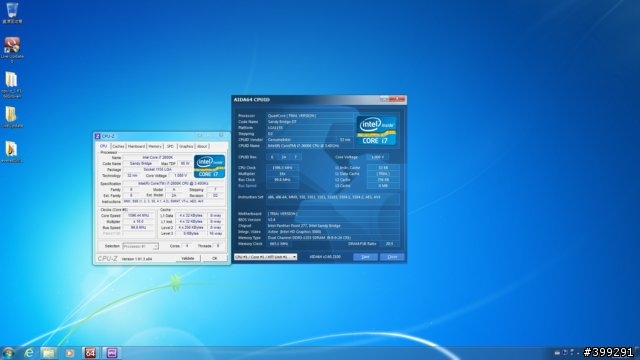Image resolution: width=640 pixels, height=360 pixels.
Task: Click the Threads count field in CPU-Z
Action: 218,246
